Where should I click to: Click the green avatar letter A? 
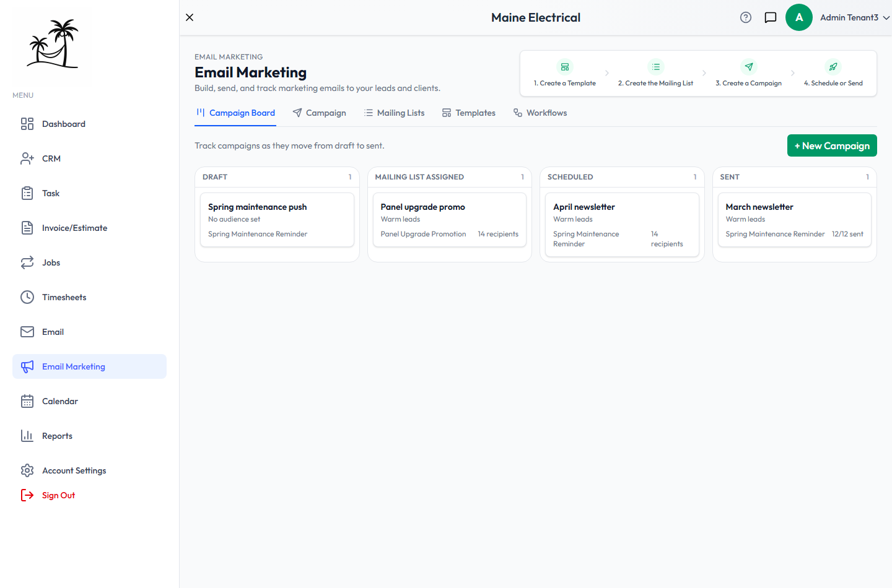pyautogui.click(x=799, y=17)
